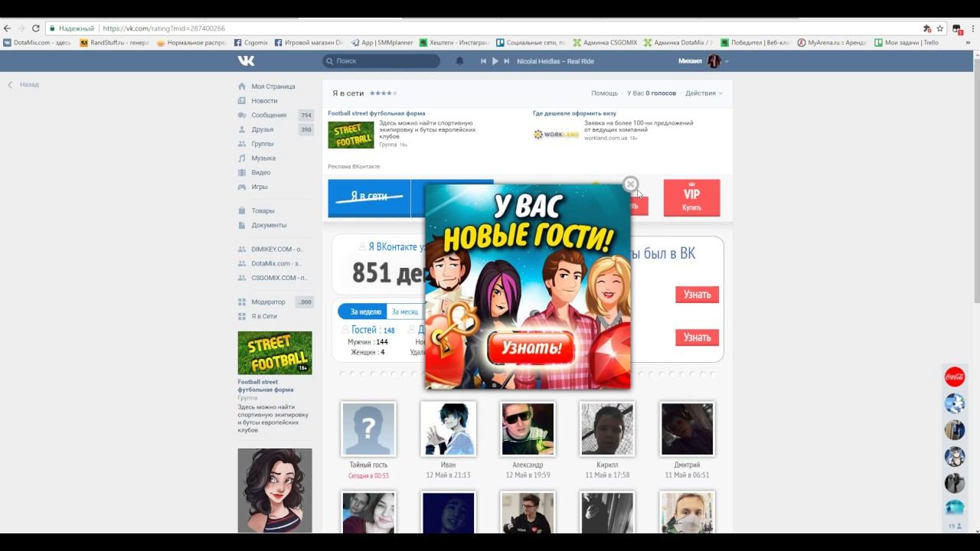Open the Тайный гость avatar
The height and width of the screenshot is (551, 980).
(x=368, y=429)
